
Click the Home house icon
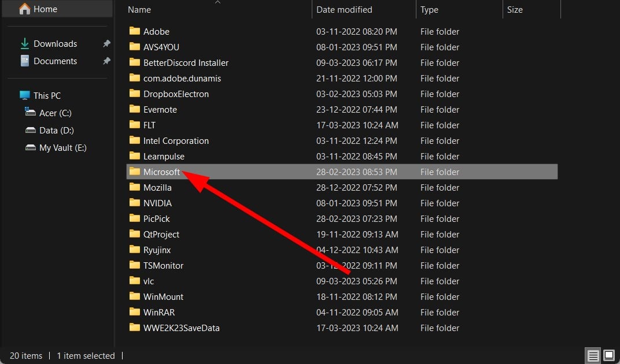(24, 9)
